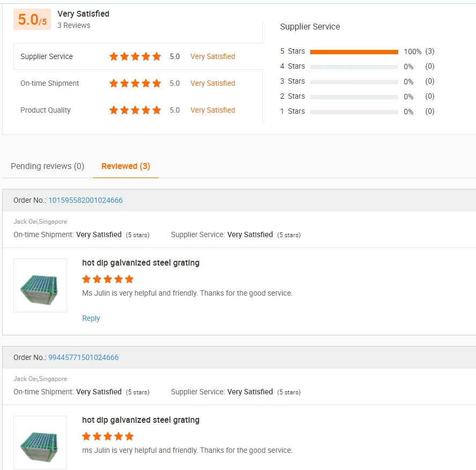Click the 5.0/5 overall score badge

click(32, 20)
